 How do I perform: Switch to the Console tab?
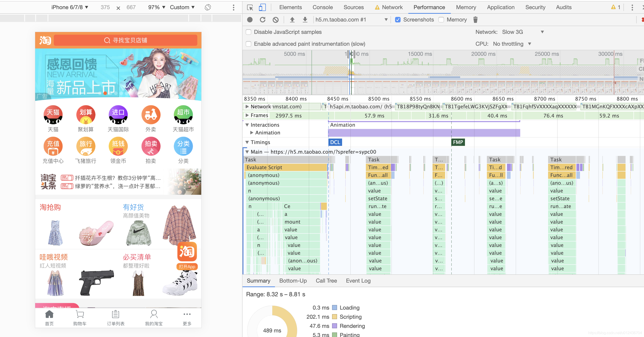[322, 7]
